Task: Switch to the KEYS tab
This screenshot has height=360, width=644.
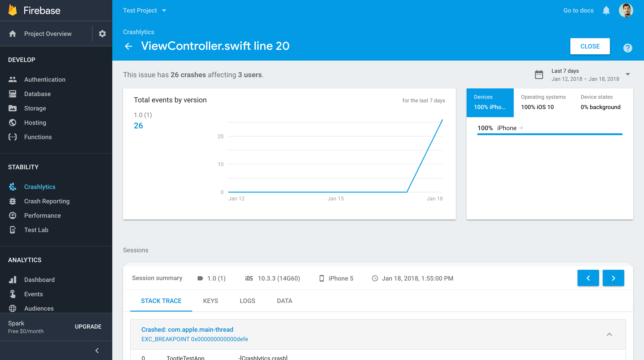Action: click(x=210, y=301)
